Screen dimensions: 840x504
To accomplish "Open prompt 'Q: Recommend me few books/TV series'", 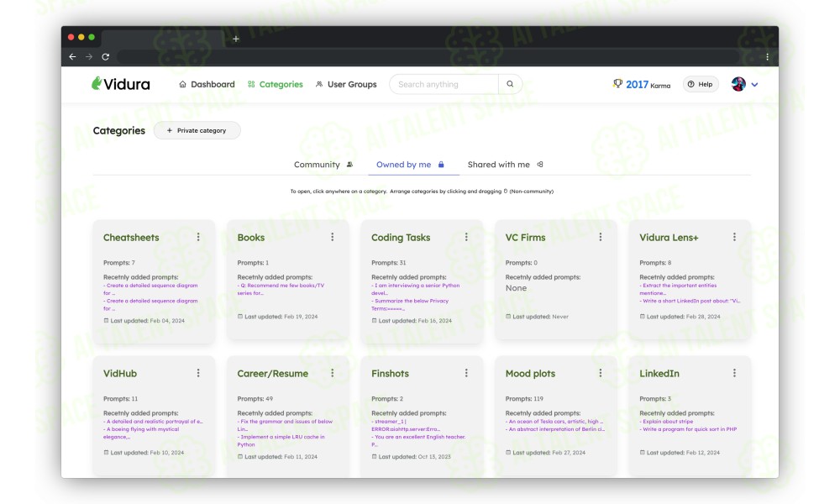I will [281, 289].
